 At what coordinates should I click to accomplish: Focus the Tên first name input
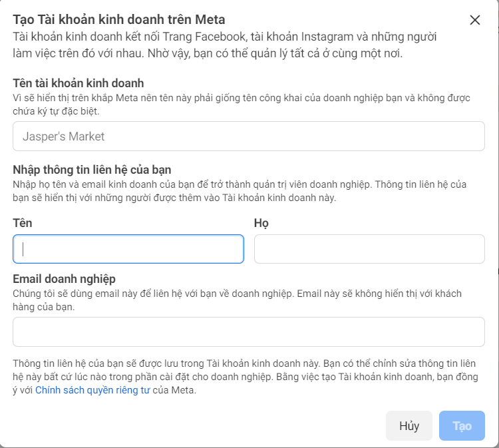(128, 249)
